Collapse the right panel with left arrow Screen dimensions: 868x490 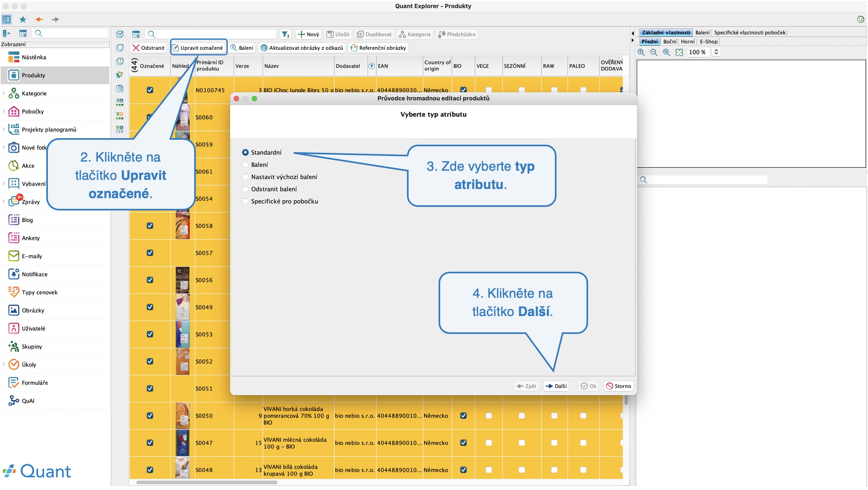tap(632, 33)
